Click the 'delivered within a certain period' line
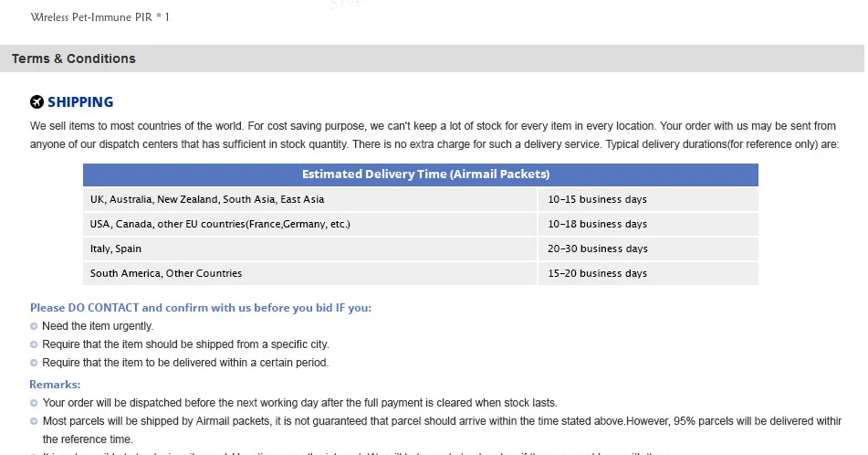 pos(185,363)
